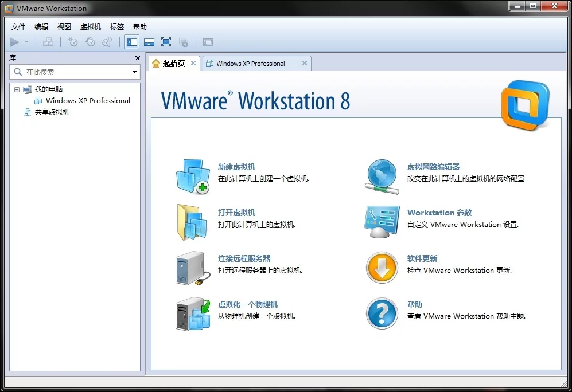Click the 打开虚拟机 folder icon
The height and width of the screenshot is (392, 572).
[192, 222]
